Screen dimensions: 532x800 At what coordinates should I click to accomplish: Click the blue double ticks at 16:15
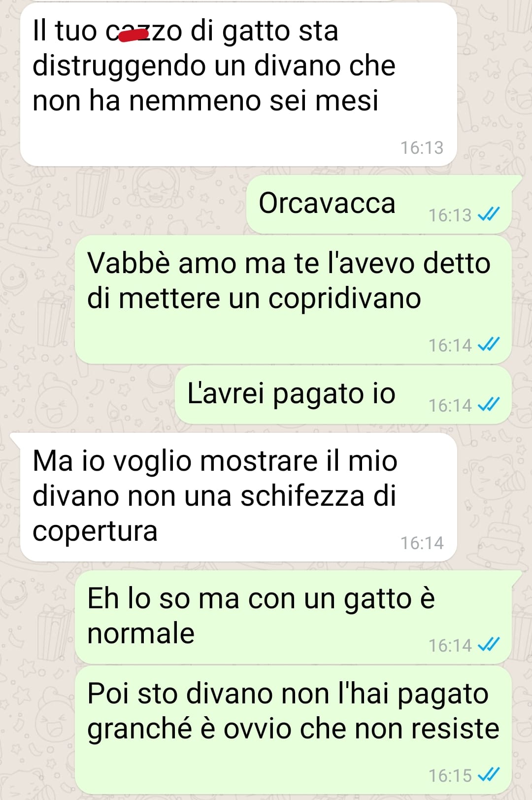[x=489, y=775]
